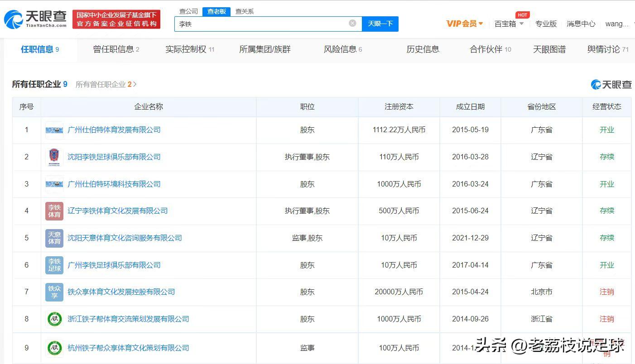
Task: Click the 广州仕伯特体育 company logo thumbnail
Action: 54,129
